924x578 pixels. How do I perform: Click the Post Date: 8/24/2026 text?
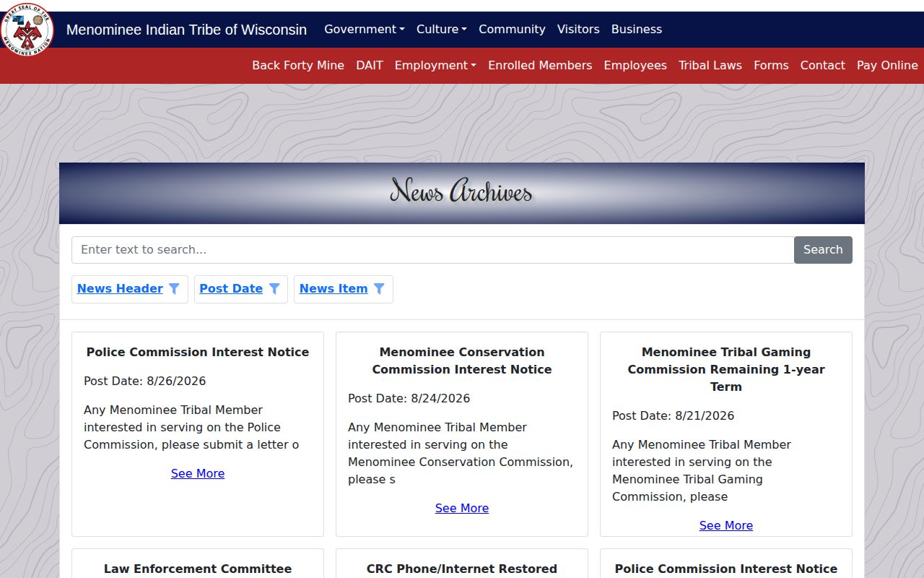tap(409, 398)
